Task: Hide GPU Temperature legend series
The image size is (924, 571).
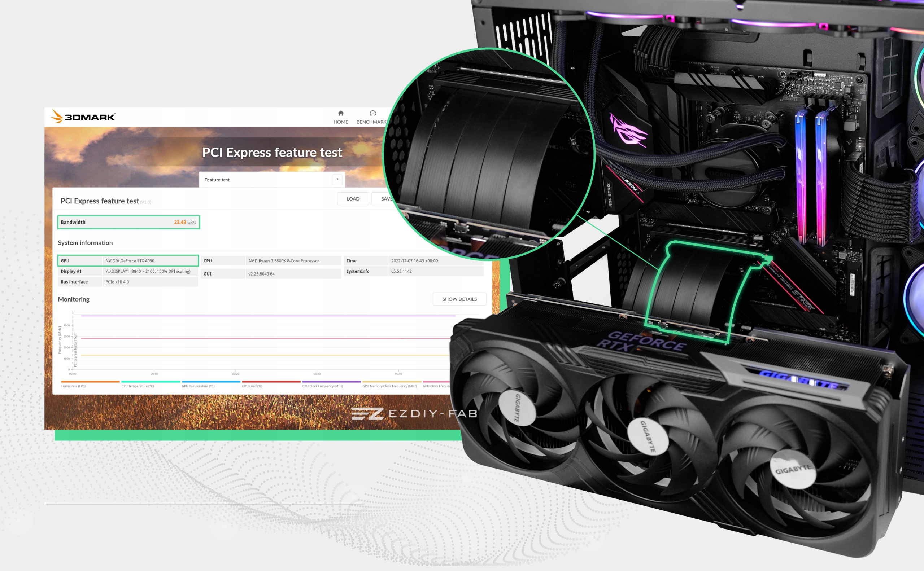Action: coord(198,386)
